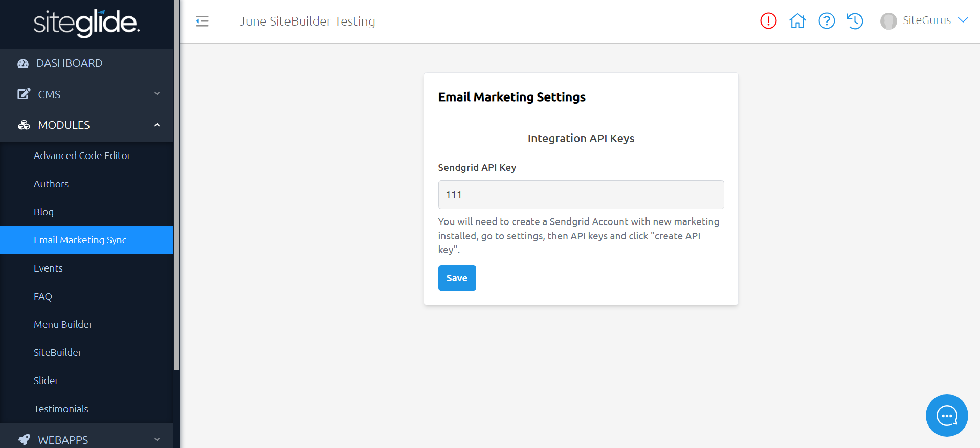Screen dimensions: 980x448
Task: Open Advanced Code Editor module
Action: [82, 155]
